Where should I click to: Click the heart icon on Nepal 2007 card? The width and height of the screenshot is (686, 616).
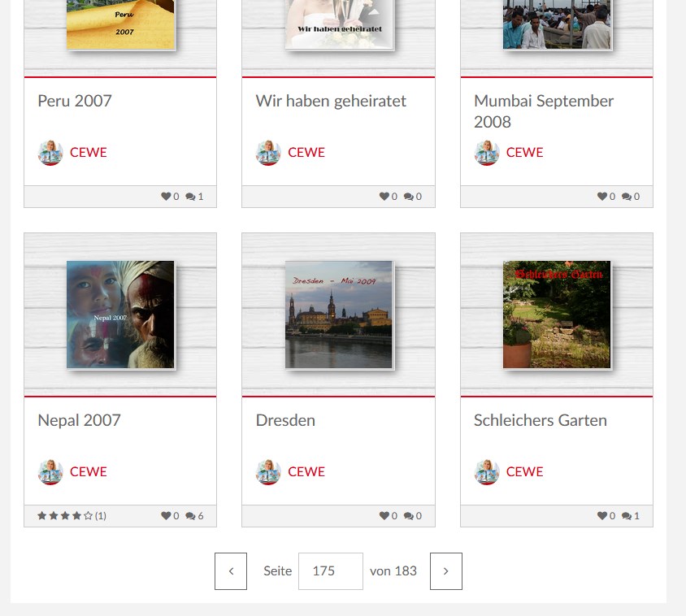pos(166,516)
